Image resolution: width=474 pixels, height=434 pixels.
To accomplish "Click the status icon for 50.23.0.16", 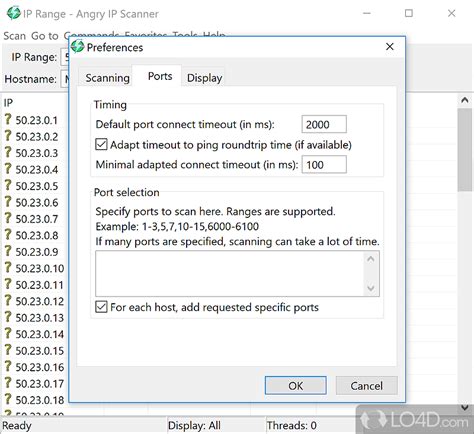I will (x=8, y=366).
